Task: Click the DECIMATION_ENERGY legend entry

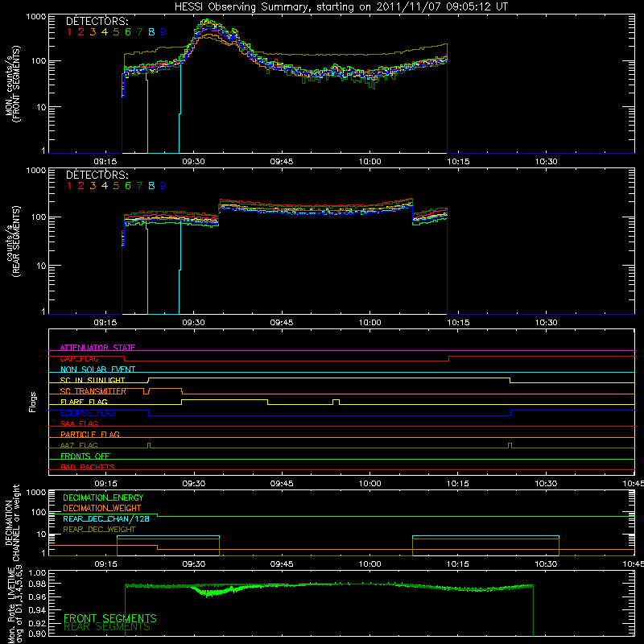Action: pyautogui.click(x=103, y=497)
